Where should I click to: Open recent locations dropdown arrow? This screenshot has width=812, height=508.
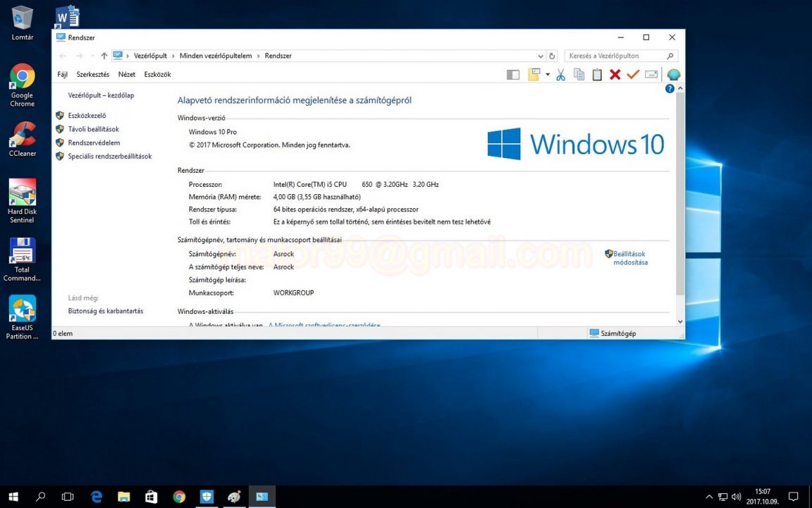92,56
